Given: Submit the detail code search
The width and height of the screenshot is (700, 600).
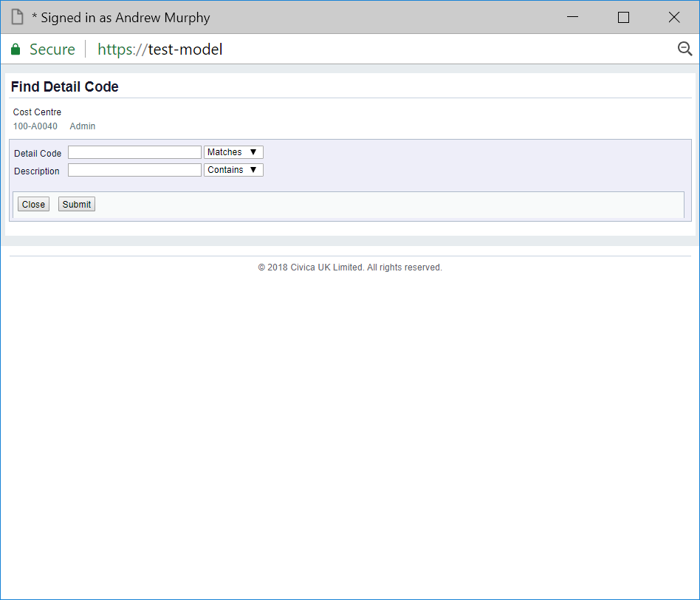Looking at the screenshot, I should click(x=76, y=204).
